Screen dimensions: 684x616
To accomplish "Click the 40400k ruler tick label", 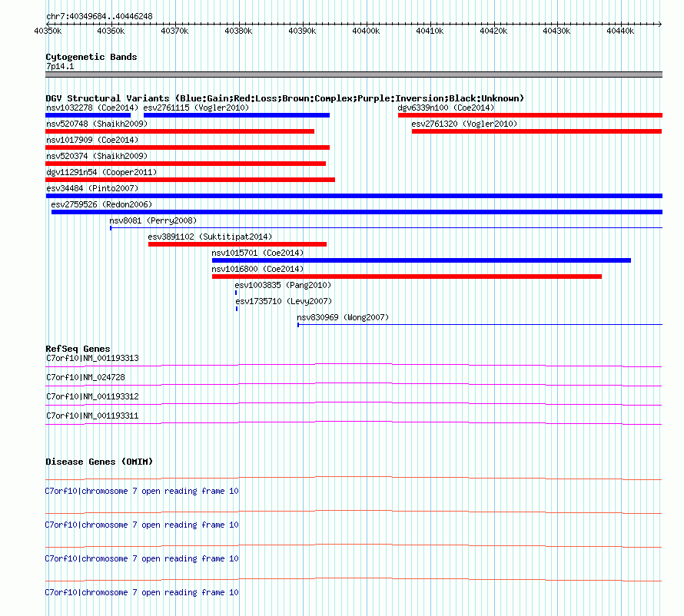I will pos(366,31).
